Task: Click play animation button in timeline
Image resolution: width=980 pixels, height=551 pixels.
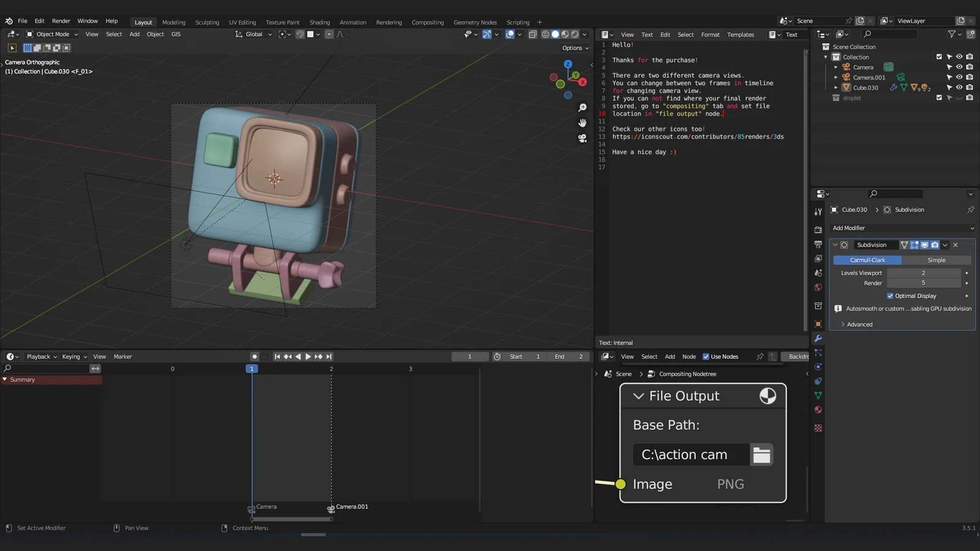Action: tap(308, 356)
